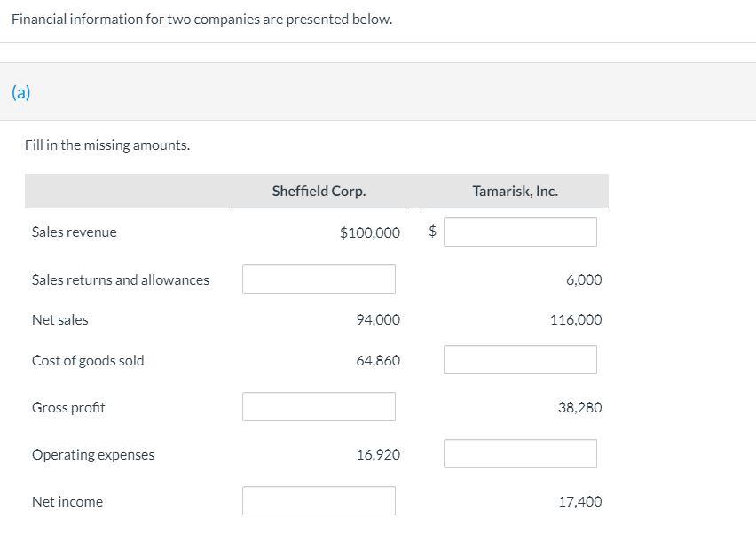Screen dimensions: 756x542
Task: Focus Tamarisk's Operating expenses input field
Action: [520, 454]
